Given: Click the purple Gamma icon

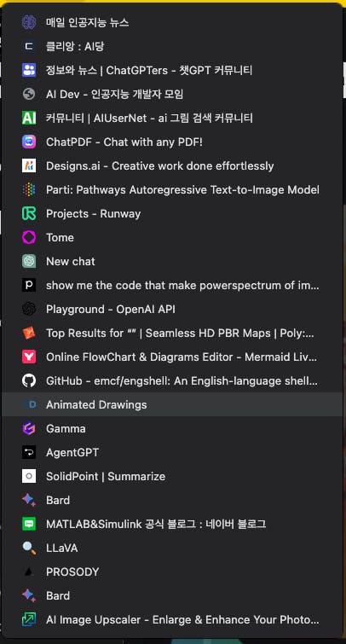Looking at the screenshot, I should click(29, 428).
